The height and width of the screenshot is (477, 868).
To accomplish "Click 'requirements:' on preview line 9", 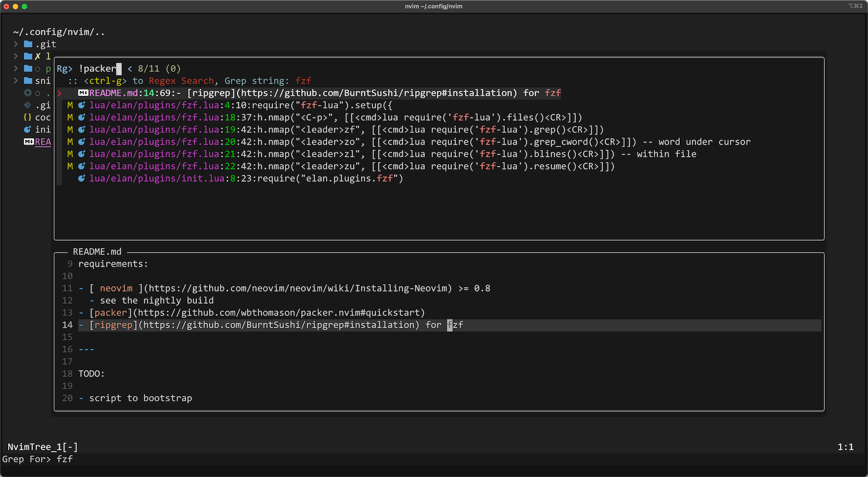I will click(x=113, y=264).
